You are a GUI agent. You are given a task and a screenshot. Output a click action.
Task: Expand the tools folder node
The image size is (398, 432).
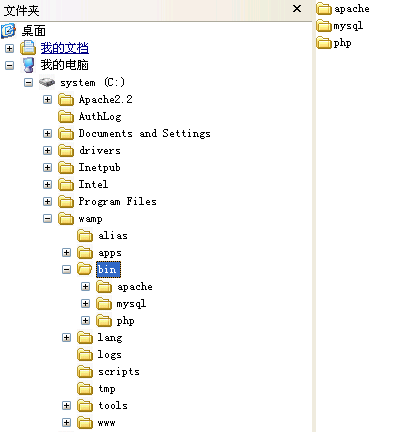point(66,406)
